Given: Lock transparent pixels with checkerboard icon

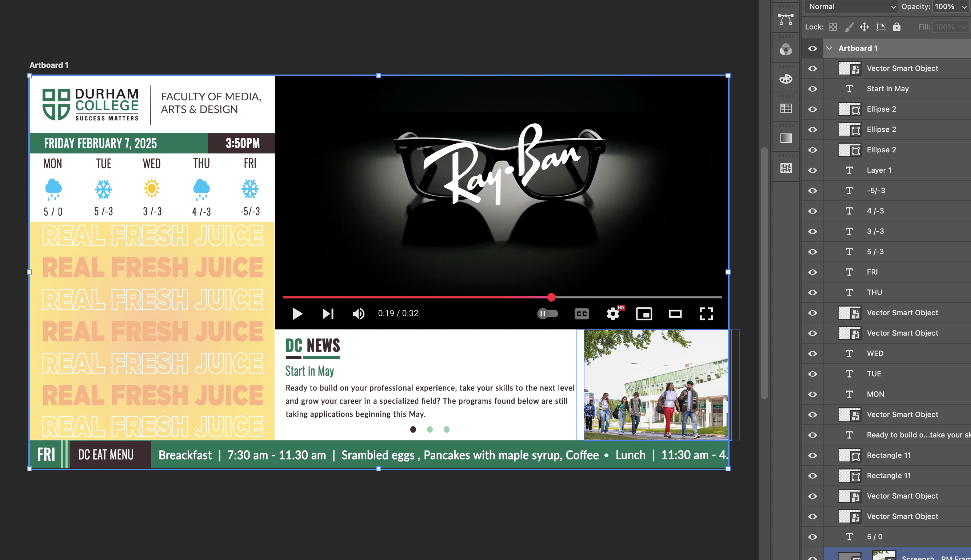Looking at the screenshot, I should 832,27.
